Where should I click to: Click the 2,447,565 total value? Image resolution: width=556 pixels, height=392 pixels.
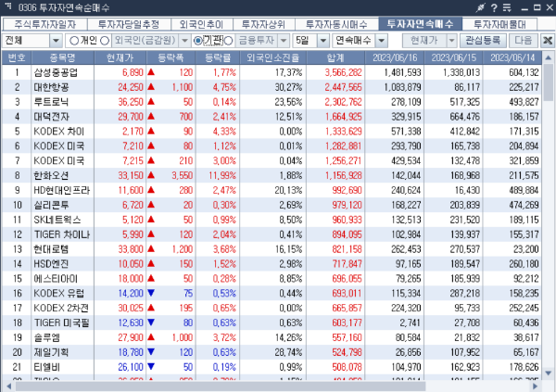point(343,87)
